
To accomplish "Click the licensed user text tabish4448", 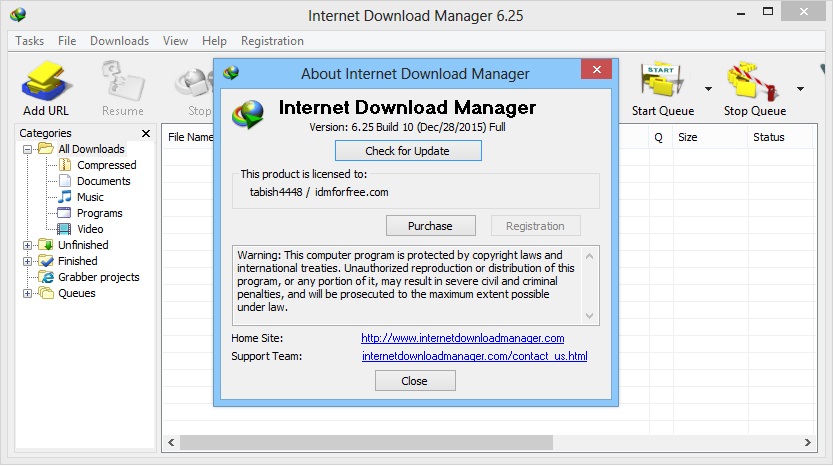I will pos(276,192).
